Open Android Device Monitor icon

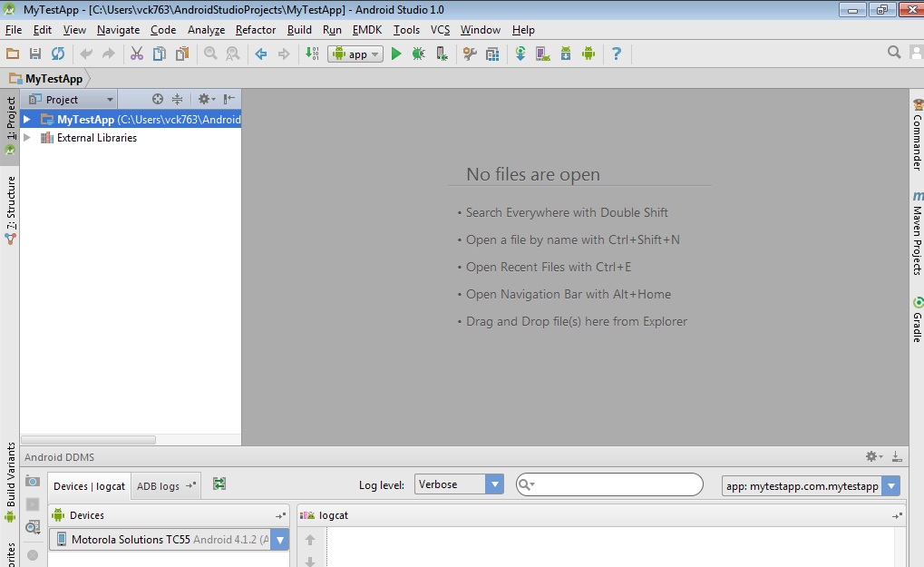point(588,54)
